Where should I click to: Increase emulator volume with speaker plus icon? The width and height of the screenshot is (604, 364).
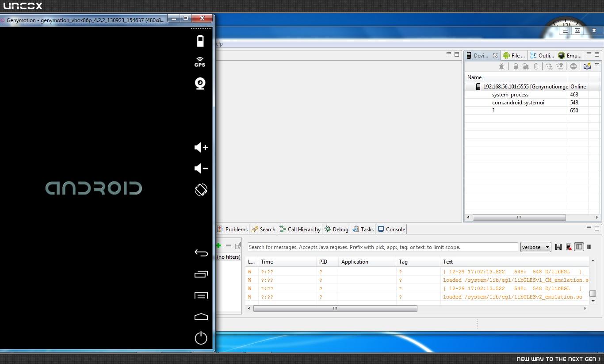point(201,147)
